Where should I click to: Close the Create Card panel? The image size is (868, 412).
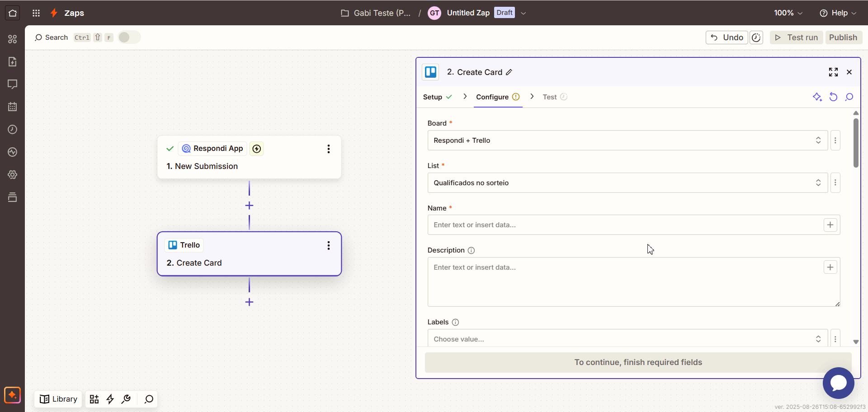tap(849, 72)
